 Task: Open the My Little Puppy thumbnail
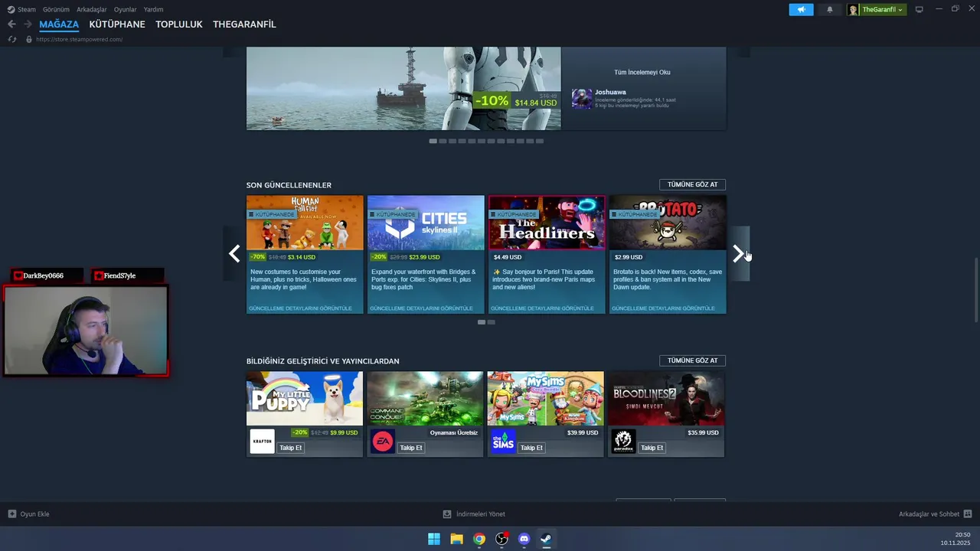(x=305, y=399)
